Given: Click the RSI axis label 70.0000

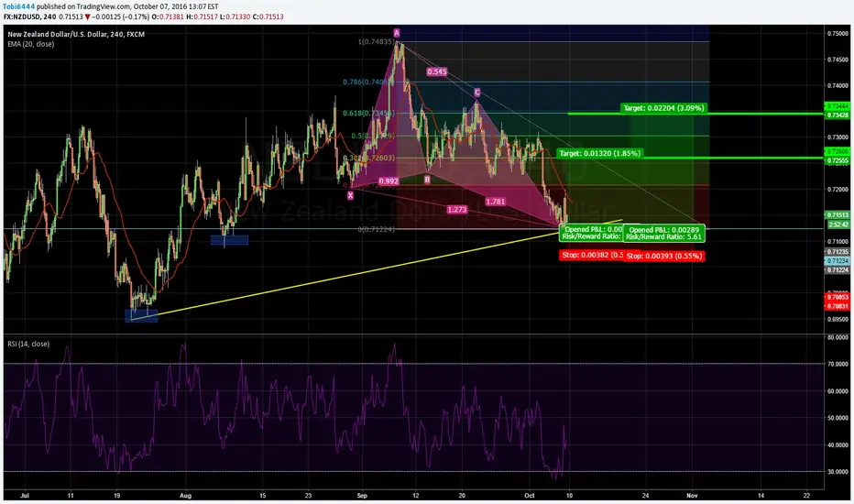Looking at the screenshot, I should 838,364.
